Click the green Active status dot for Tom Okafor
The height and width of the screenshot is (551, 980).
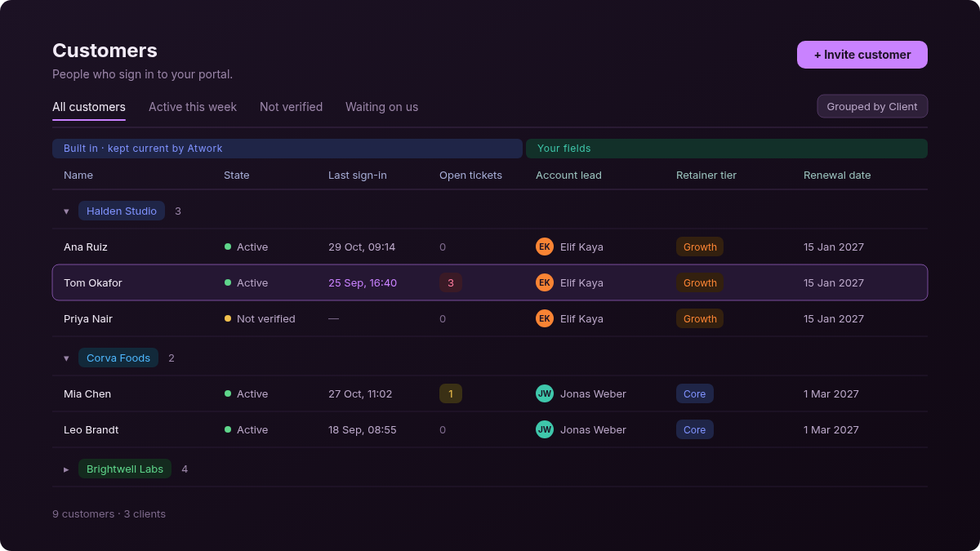pos(228,282)
